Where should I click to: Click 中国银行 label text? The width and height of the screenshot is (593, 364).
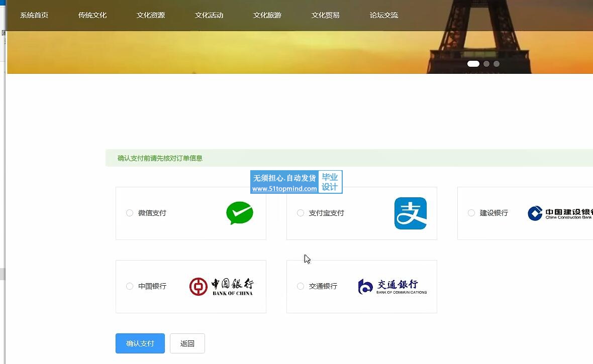(x=152, y=286)
